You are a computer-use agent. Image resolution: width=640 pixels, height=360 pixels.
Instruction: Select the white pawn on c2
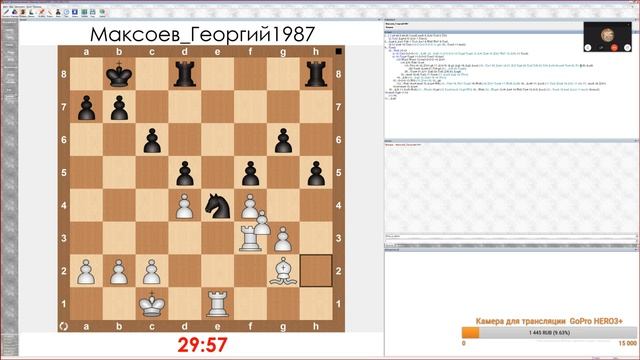click(152, 271)
